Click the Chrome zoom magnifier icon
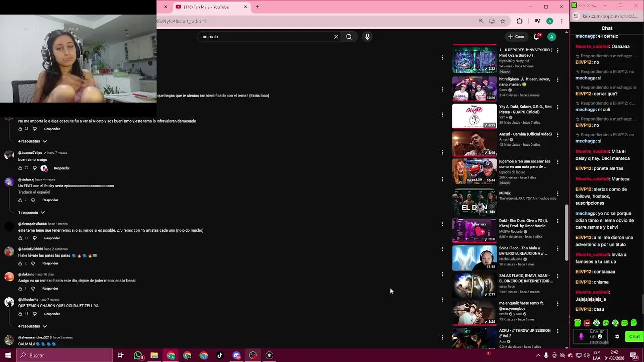Screen dimensions: 644x362 (x=481, y=21)
